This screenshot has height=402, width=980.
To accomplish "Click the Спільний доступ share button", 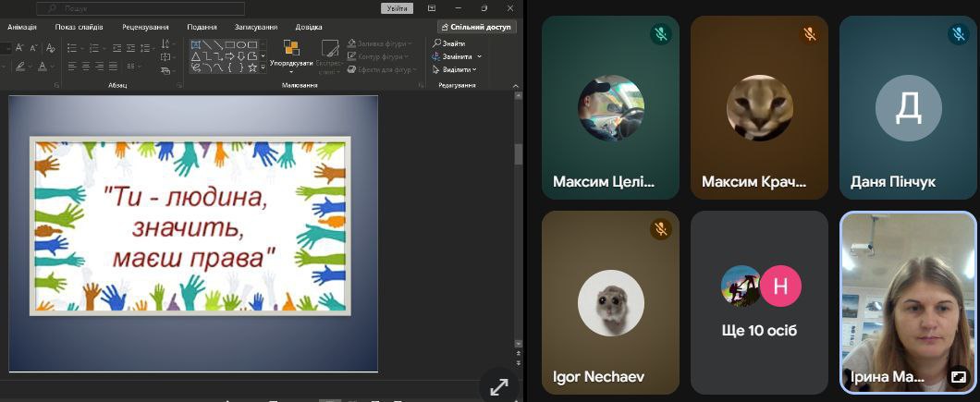I will (x=475, y=27).
